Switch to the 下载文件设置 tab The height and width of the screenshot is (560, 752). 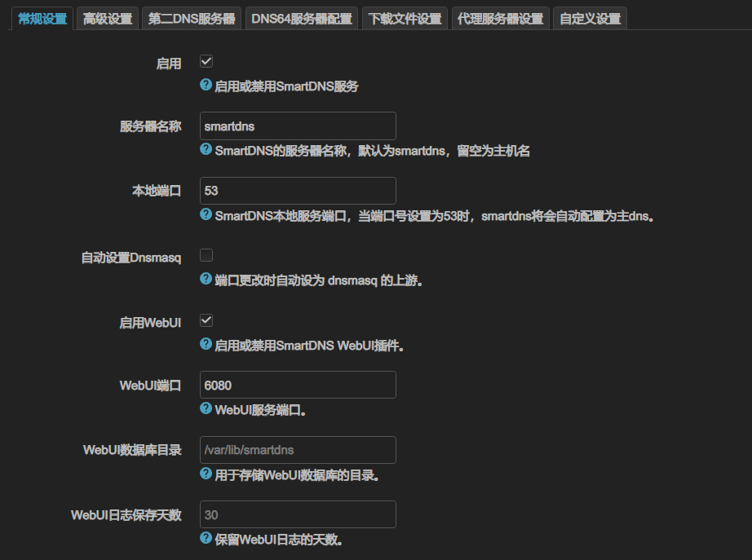(405, 18)
